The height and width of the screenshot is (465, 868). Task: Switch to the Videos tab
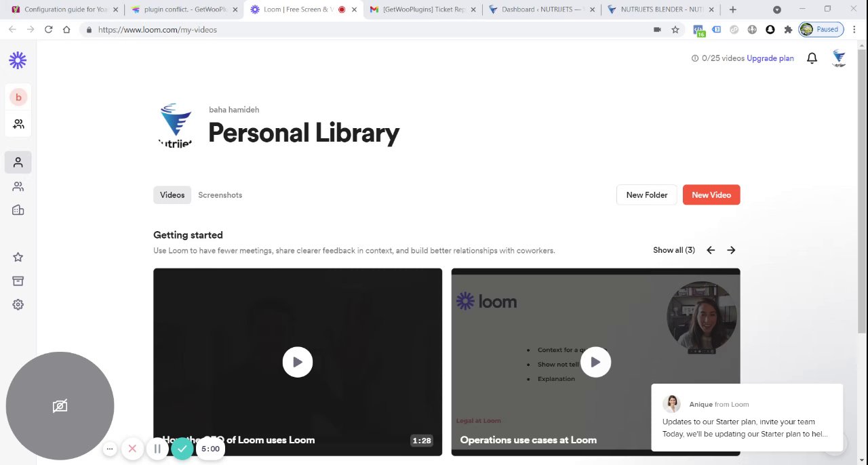pos(172,195)
